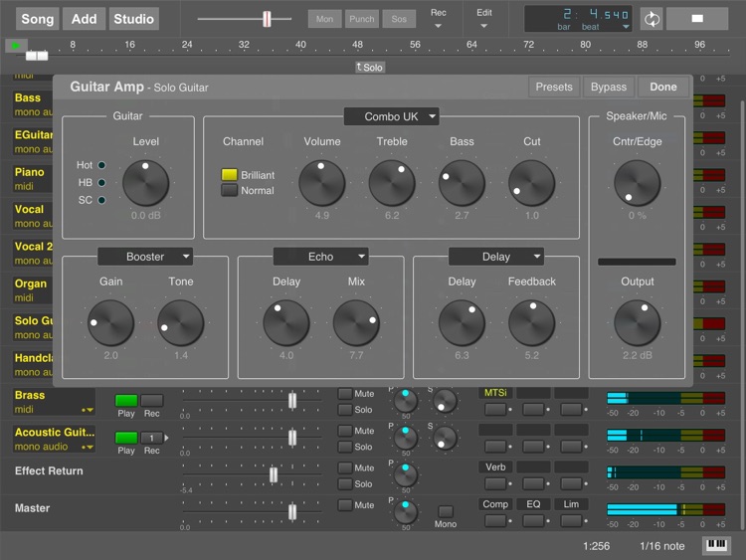Enable the Normal channel
The height and width of the screenshot is (560, 746).
tap(230, 190)
